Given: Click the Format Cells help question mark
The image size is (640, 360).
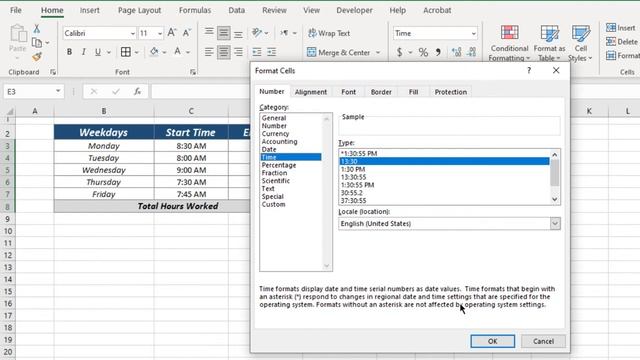Looking at the screenshot, I should (x=529, y=70).
